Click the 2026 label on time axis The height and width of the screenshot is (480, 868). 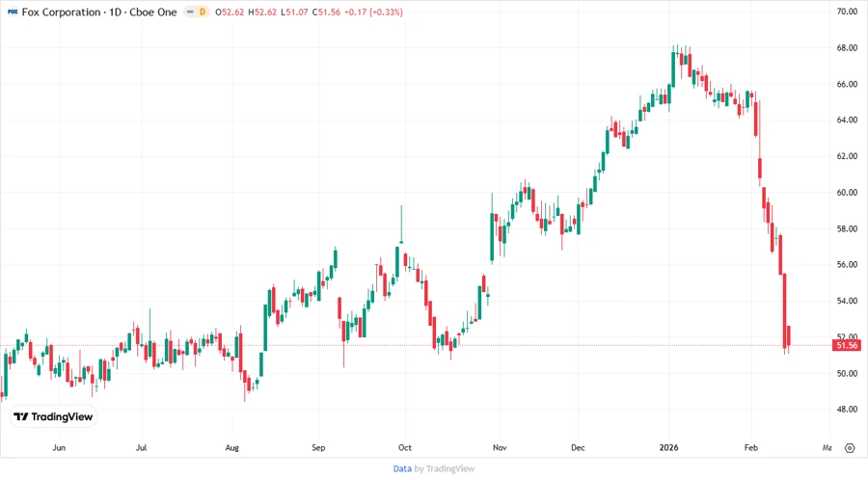pyautogui.click(x=668, y=448)
